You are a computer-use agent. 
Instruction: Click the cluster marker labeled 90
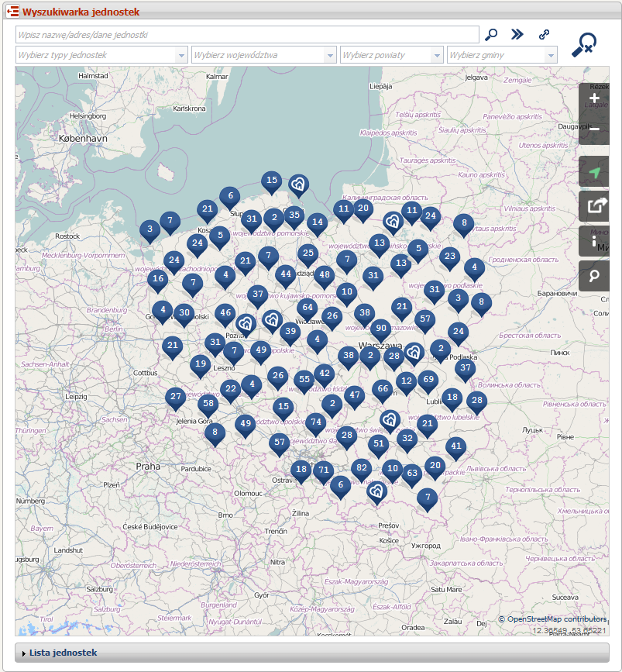380,329
